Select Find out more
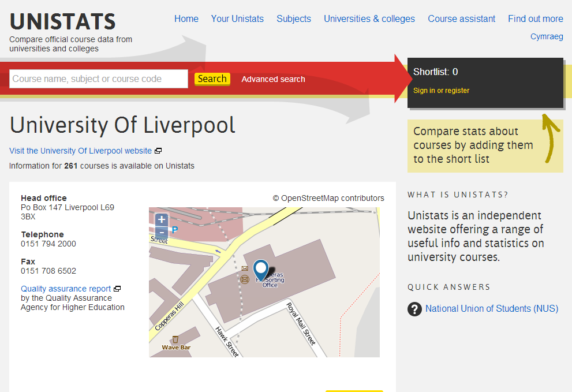 click(536, 18)
